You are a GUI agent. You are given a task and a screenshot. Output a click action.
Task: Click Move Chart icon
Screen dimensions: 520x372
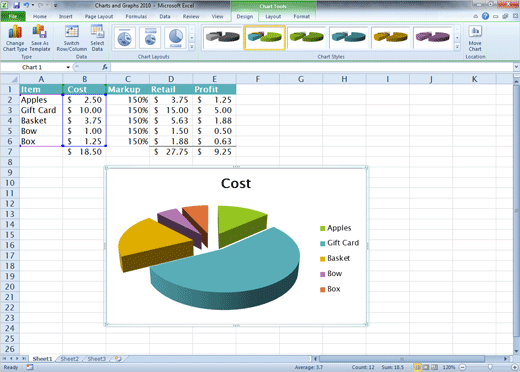pos(475,38)
